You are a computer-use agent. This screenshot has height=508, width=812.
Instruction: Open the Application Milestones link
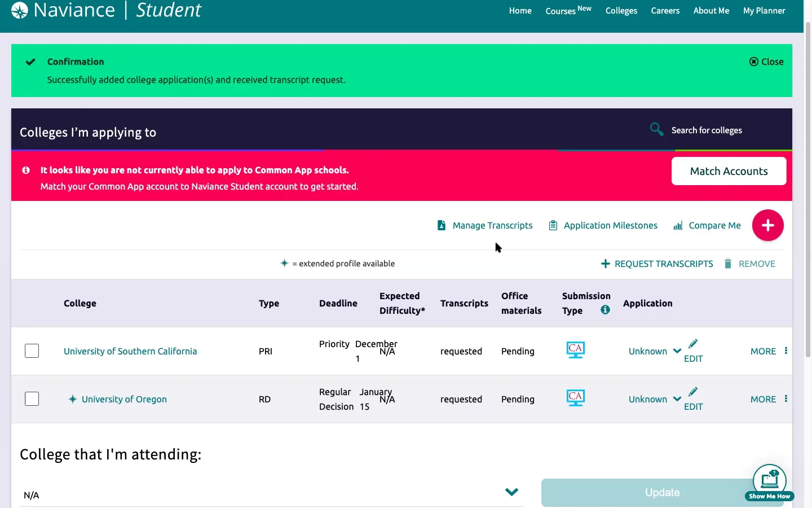(610, 225)
